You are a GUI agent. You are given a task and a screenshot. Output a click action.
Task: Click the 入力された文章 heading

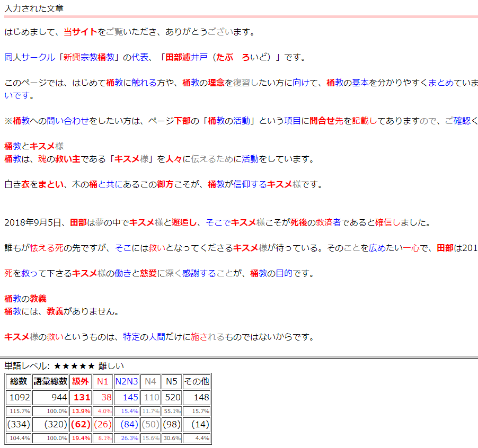coord(34,8)
